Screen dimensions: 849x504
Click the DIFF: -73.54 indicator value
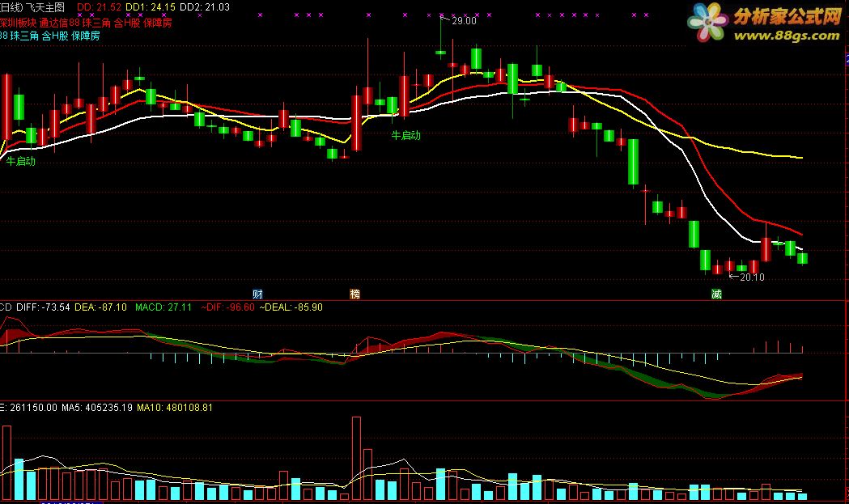pyautogui.click(x=43, y=307)
